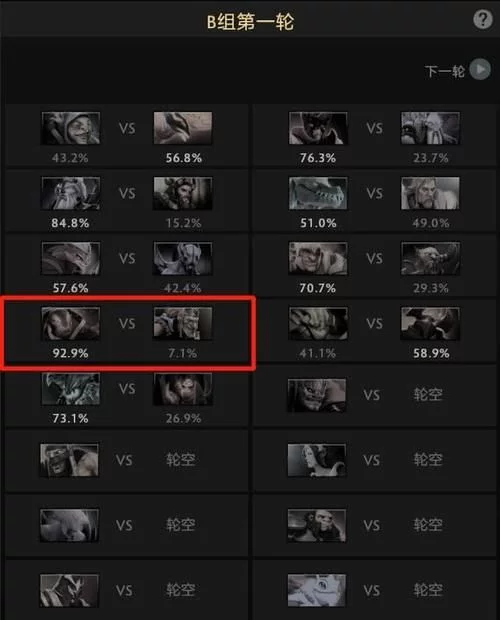500x620 pixels.
Task: Pick the hero portrait showing 76.3%
Action: 318,128
